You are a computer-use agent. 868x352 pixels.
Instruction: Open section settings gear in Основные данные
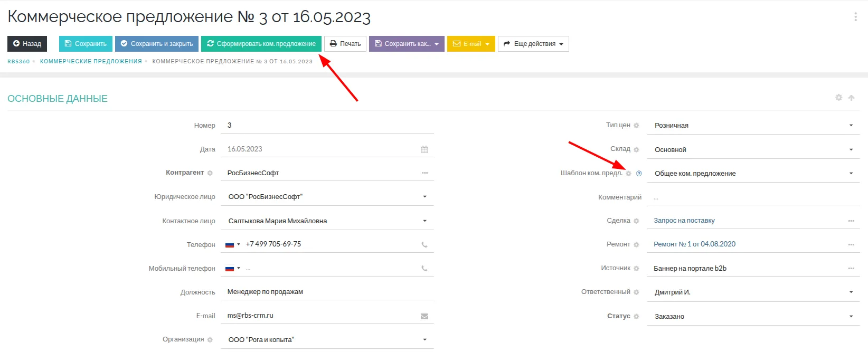pos(838,98)
